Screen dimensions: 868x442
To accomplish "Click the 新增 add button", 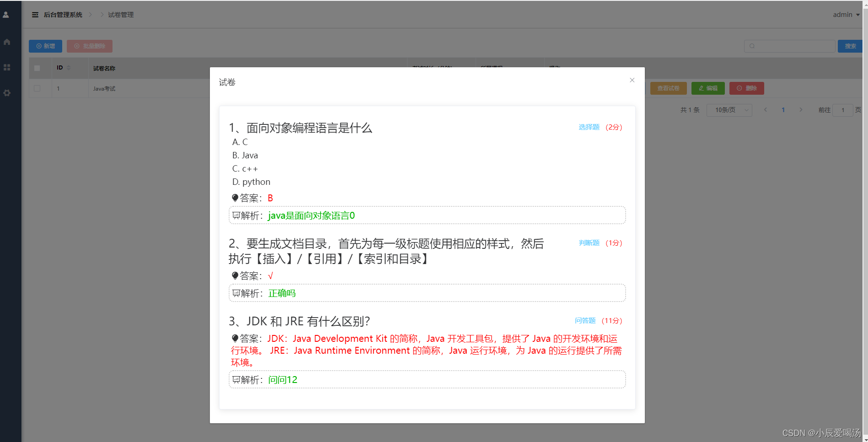I will point(45,46).
